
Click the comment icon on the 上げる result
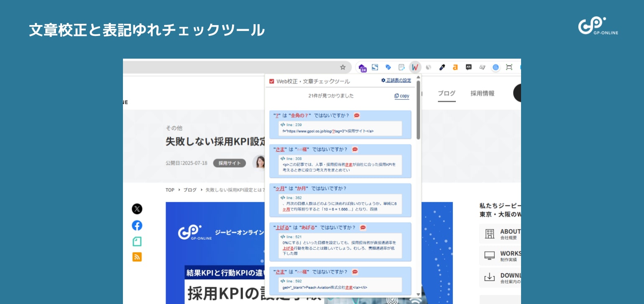click(x=363, y=228)
